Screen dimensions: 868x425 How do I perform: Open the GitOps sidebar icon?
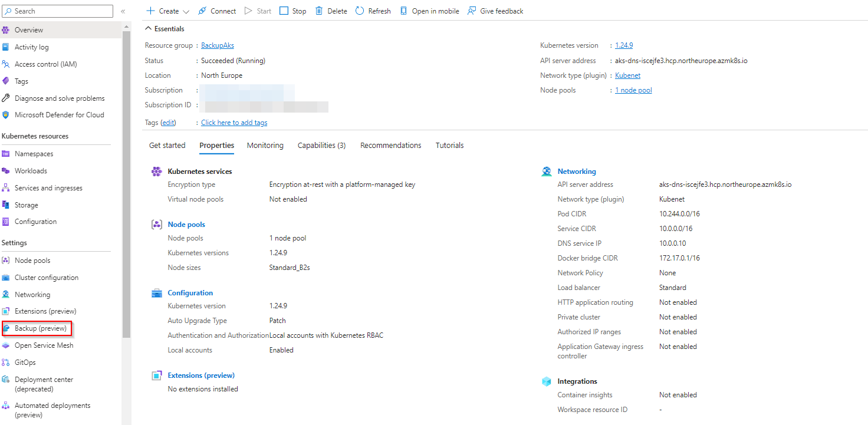tap(6, 363)
